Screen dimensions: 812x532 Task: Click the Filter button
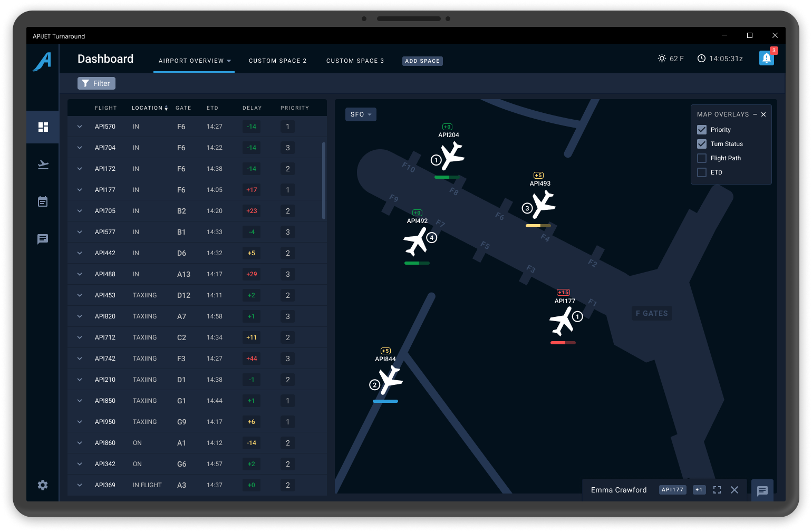tap(96, 83)
